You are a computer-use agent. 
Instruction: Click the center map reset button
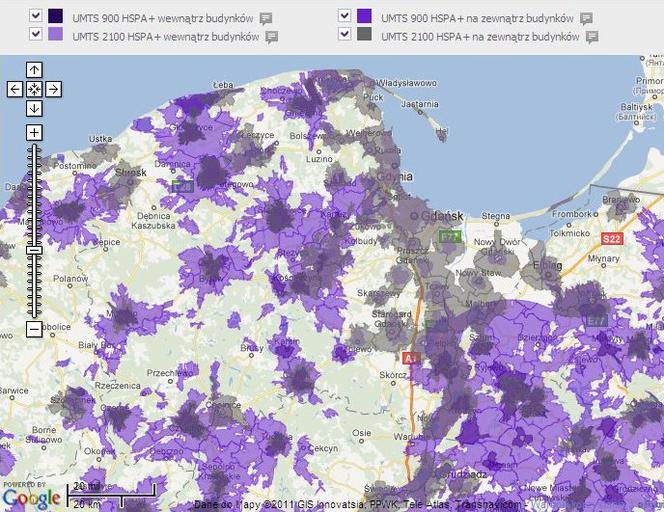click(x=34, y=89)
